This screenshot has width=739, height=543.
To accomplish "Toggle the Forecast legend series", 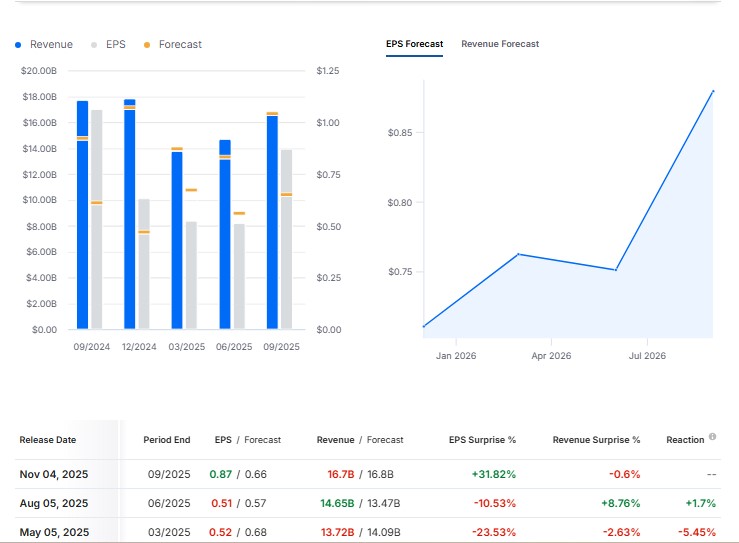I will point(173,44).
